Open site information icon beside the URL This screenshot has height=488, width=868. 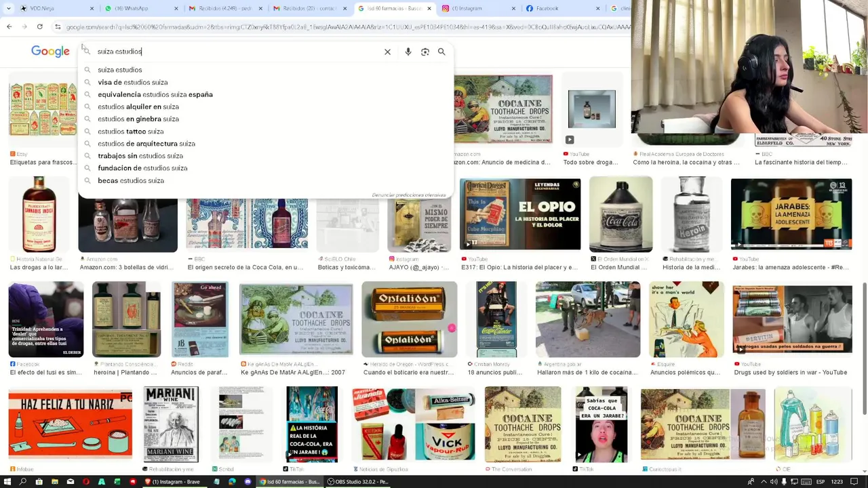[x=58, y=26]
